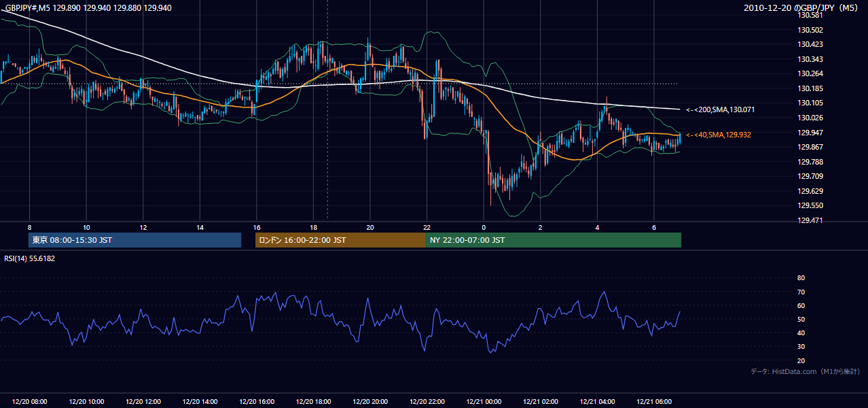Viewport: 868px width, 408px height.
Task: Click price axis value 129.788
Action: pos(810,162)
